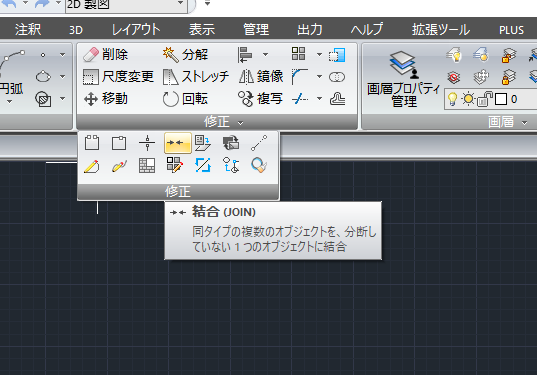Expand the fillet tool dropdown arrow

pos(319,77)
